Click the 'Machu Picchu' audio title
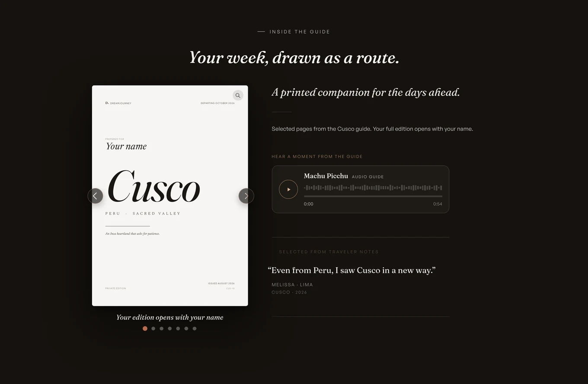The height and width of the screenshot is (384, 588). point(326,176)
